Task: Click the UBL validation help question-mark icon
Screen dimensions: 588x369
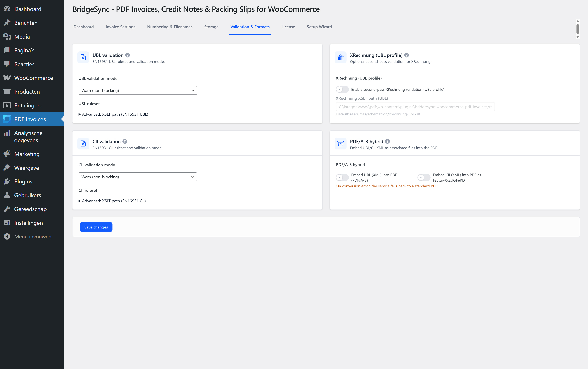Action: coord(127,55)
